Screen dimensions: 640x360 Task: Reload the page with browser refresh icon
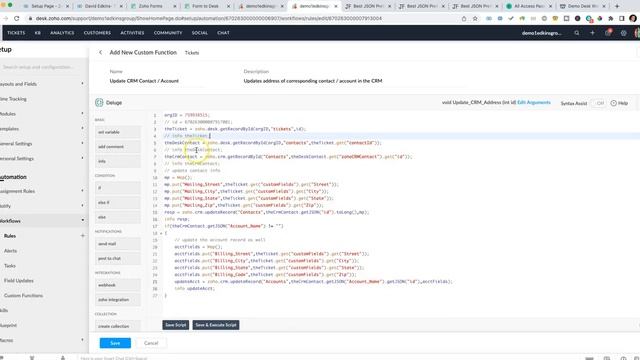pyautogui.click(x=17, y=18)
